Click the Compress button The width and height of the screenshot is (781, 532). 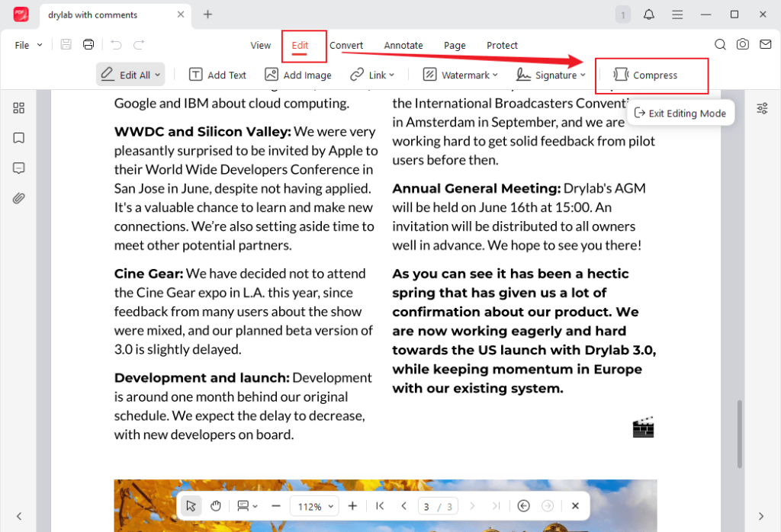648,75
